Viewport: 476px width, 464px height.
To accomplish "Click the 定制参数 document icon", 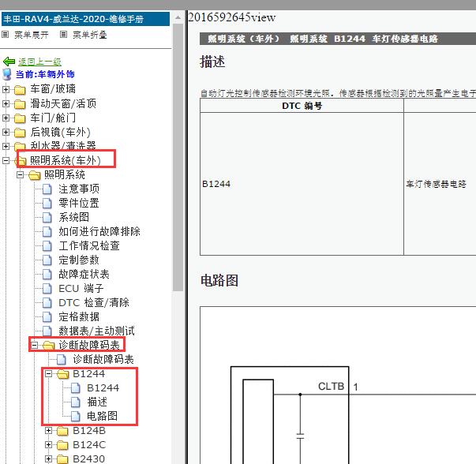I will [47, 260].
